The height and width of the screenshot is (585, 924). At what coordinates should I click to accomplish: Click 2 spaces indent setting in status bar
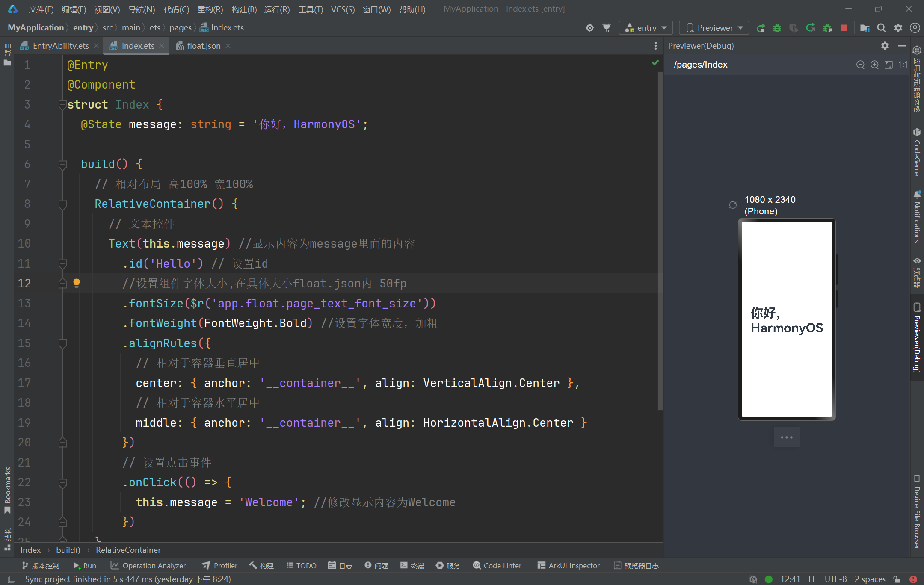click(x=870, y=579)
